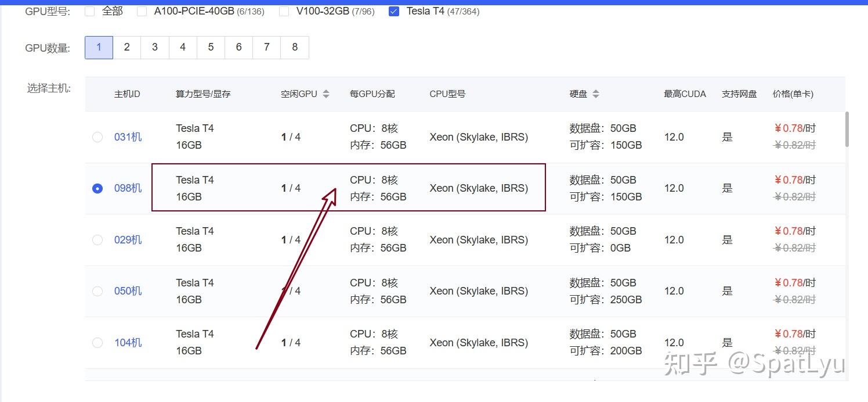Check the V100-32GB checkbox
The image size is (868, 402).
[x=284, y=11]
